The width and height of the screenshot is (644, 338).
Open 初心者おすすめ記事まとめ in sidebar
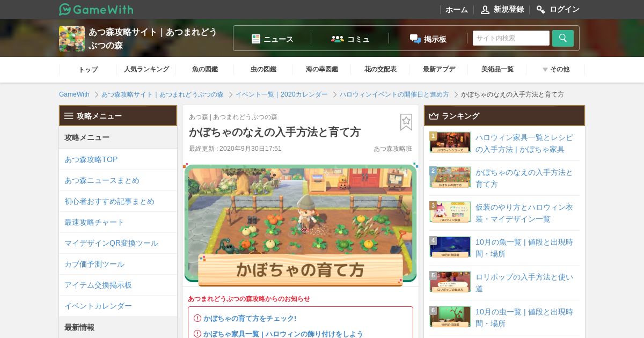point(118,201)
